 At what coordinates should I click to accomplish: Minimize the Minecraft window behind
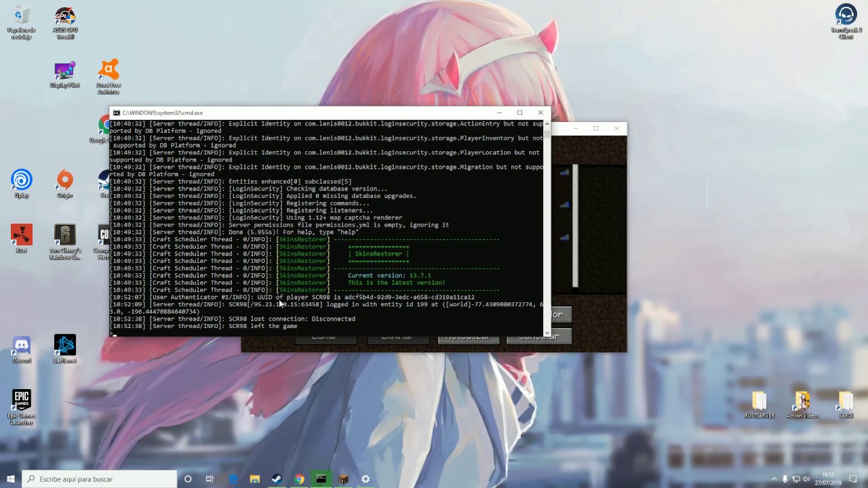click(575, 128)
